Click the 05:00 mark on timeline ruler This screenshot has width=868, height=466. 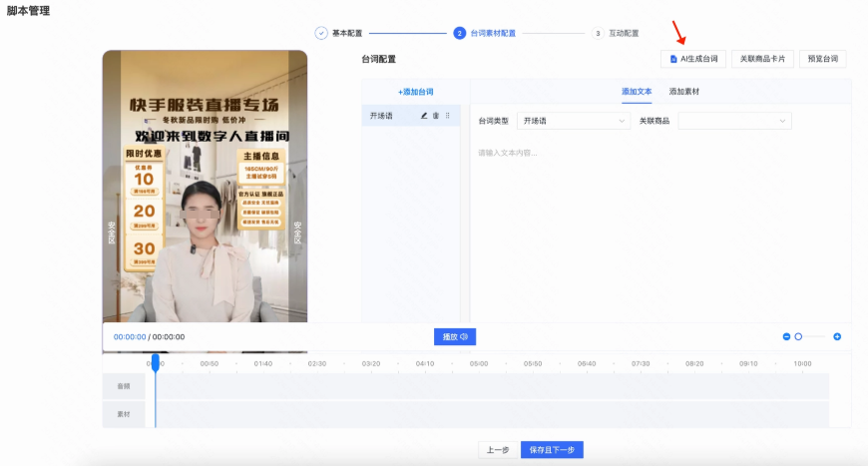[x=479, y=363]
